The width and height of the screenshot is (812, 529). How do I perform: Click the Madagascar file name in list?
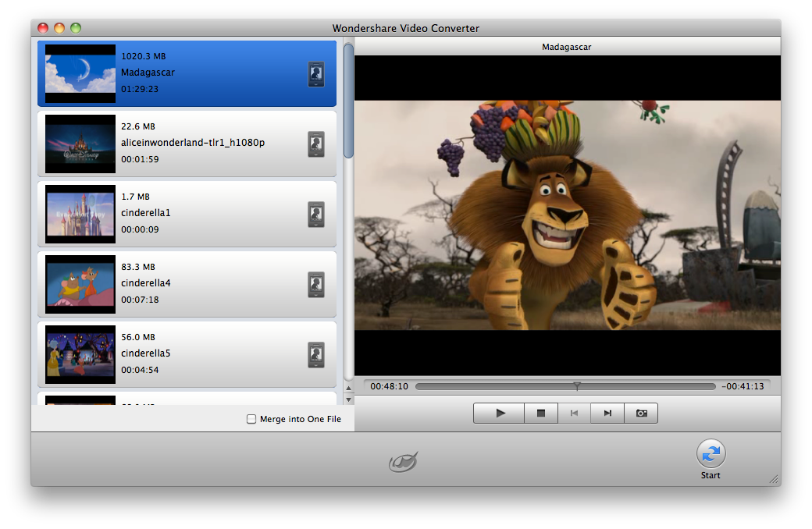coord(148,73)
